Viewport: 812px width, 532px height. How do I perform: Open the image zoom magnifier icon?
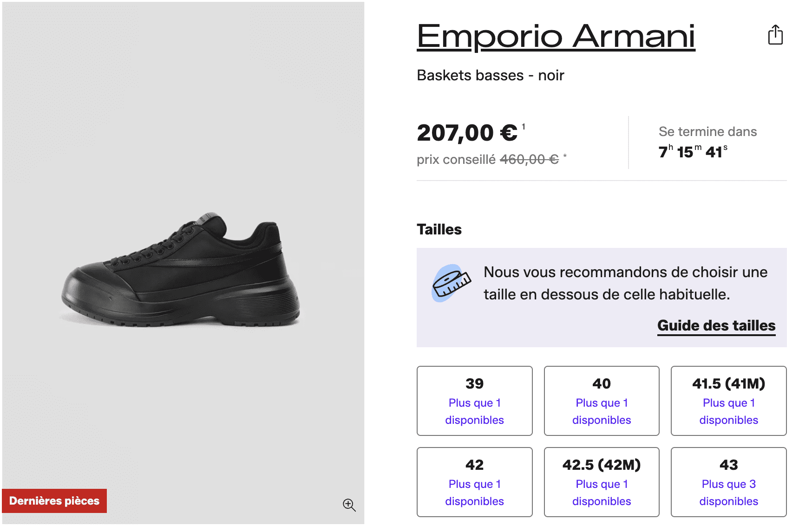tap(349, 504)
